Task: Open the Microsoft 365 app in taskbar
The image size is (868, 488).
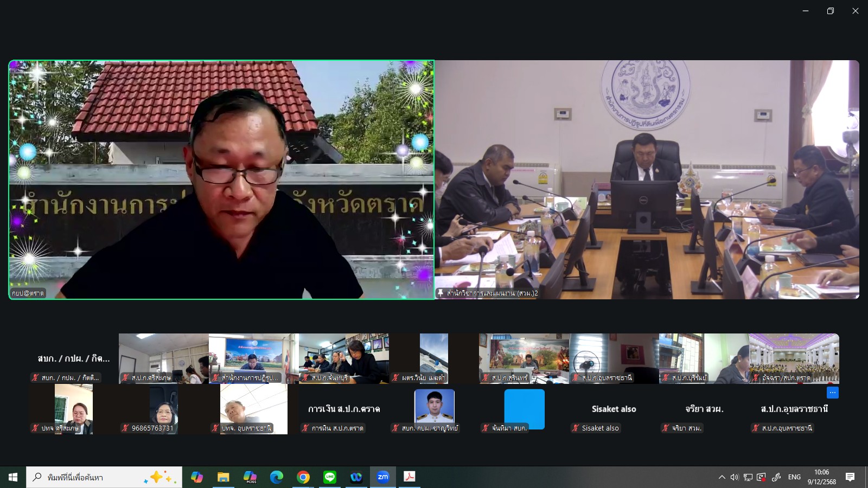Action: coord(250,477)
